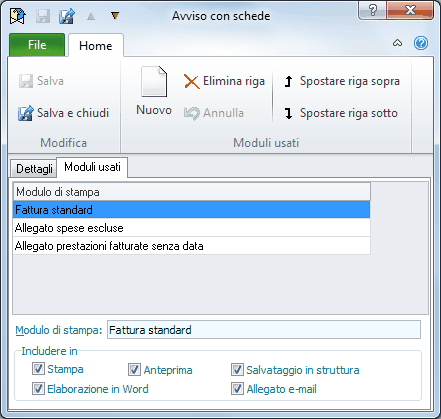Toggle Elaborazione in Word checkbox
This screenshot has height=419, width=441.
38,388
